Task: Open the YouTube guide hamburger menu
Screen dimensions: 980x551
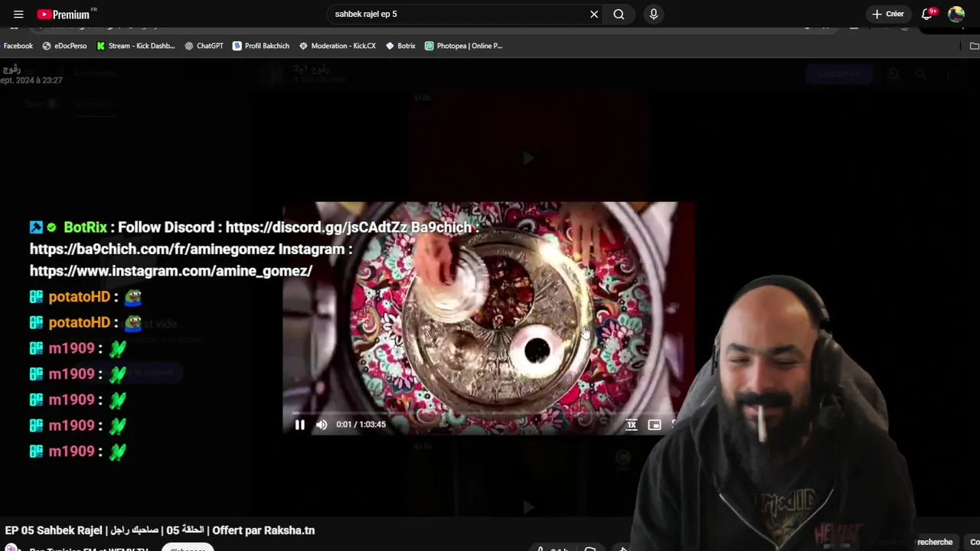Action: coord(18,14)
